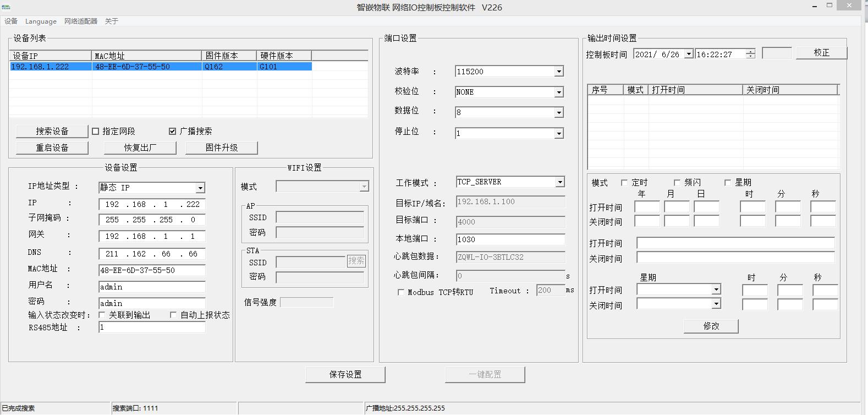The image size is (868, 415).
Task: Click the 保存设置 button
Action: [x=345, y=374]
